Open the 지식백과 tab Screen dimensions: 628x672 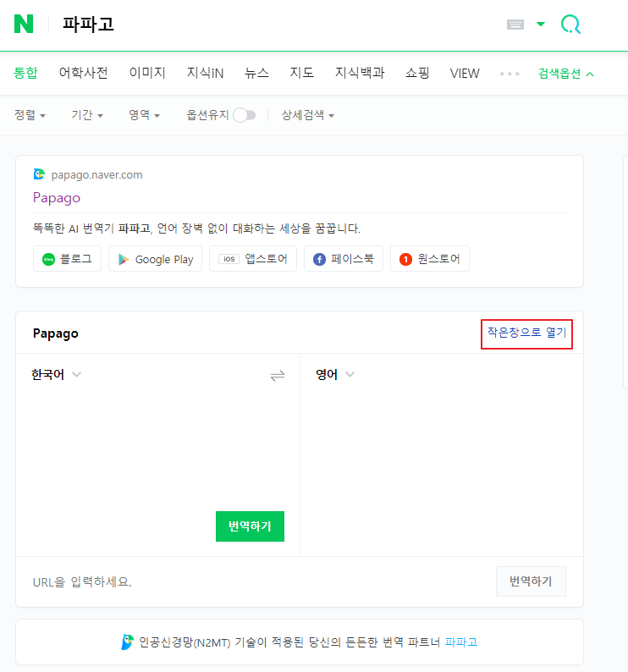360,73
